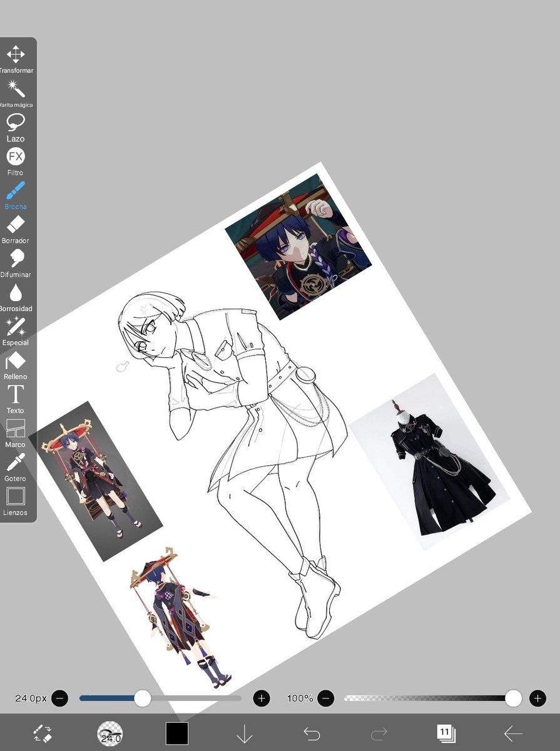Tap the seated character reference on gray

[95, 481]
